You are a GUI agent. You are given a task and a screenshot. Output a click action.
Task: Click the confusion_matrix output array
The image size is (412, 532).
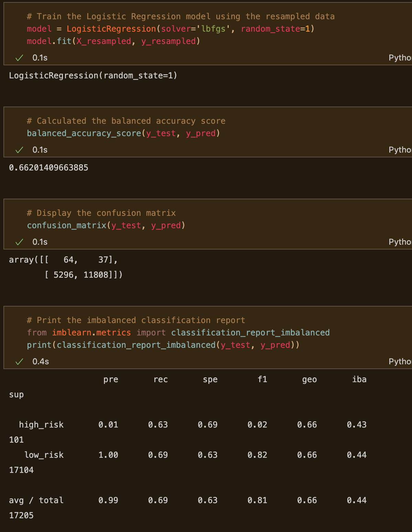64,267
